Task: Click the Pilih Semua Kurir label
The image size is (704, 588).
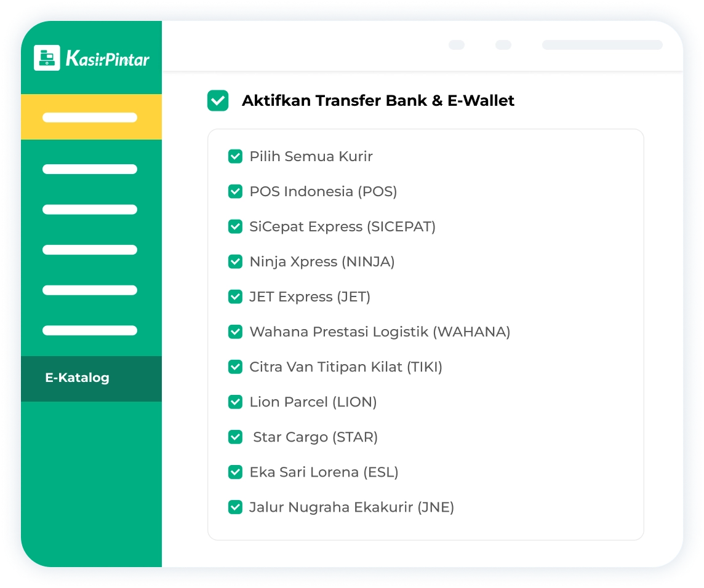Action: coord(311,156)
